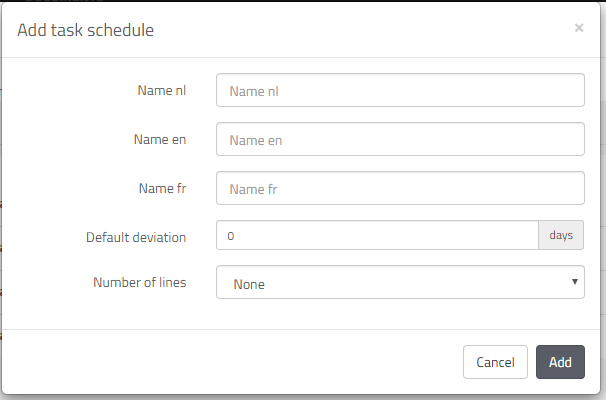Click the None value in the select box

click(x=249, y=284)
